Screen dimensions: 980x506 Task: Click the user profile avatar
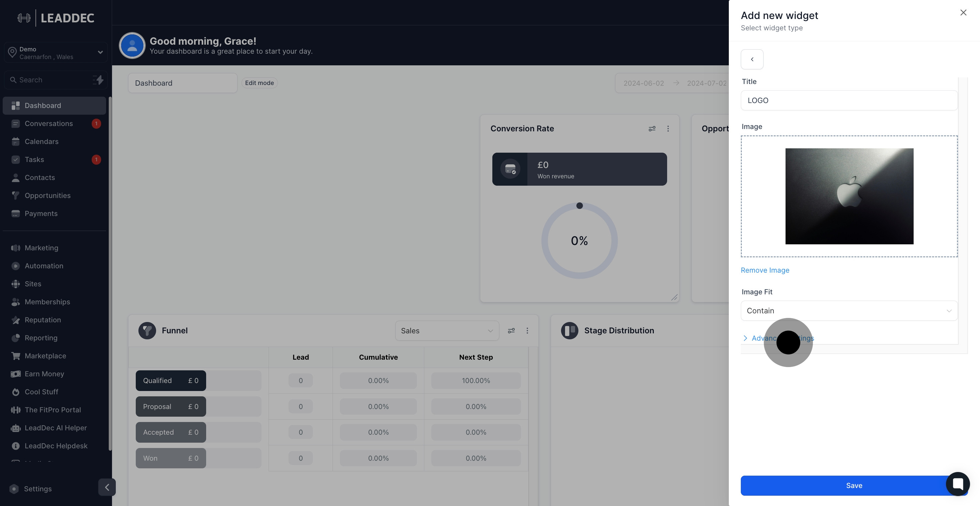pos(132,46)
